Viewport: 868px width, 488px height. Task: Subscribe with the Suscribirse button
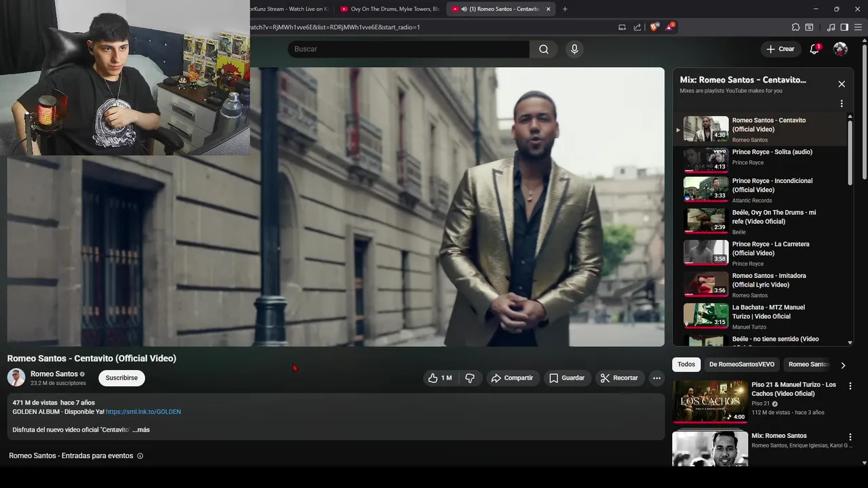pyautogui.click(x=121, y=378)
